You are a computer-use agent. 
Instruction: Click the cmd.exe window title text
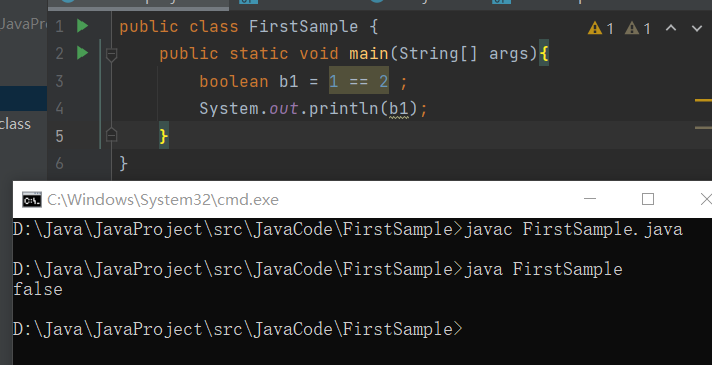click(163, 199)
